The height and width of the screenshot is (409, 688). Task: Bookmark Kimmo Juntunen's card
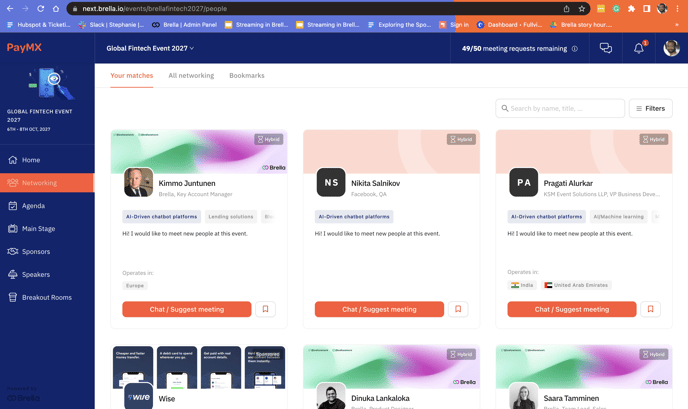point(265,309)
